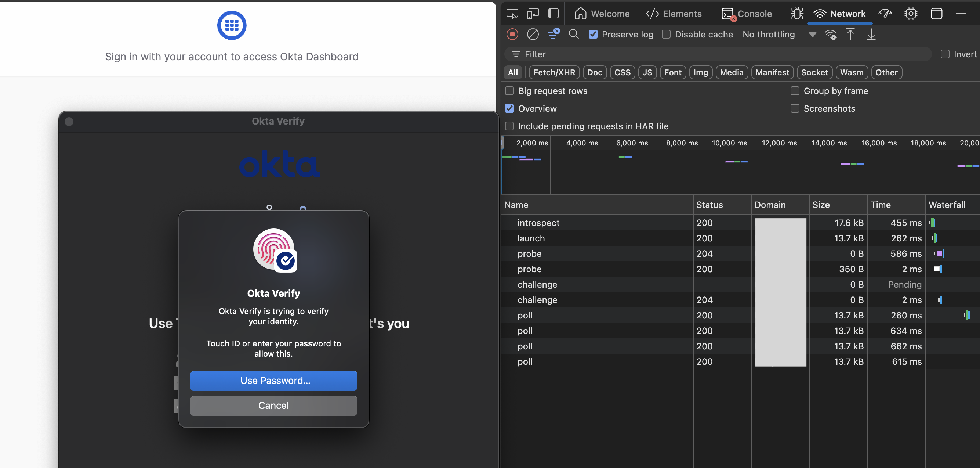
Task: Show All request types
Action: pyautogui.click(x=513, y=72)
